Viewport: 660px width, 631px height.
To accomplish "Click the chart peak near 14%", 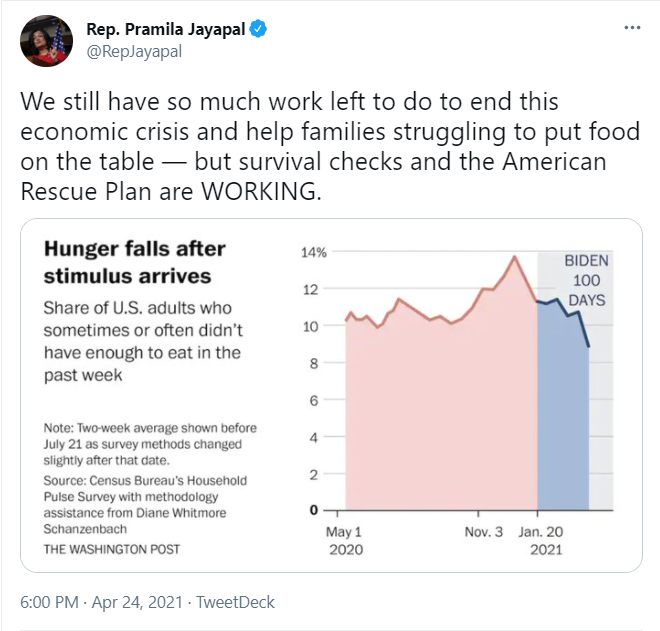I will point(514,257).
